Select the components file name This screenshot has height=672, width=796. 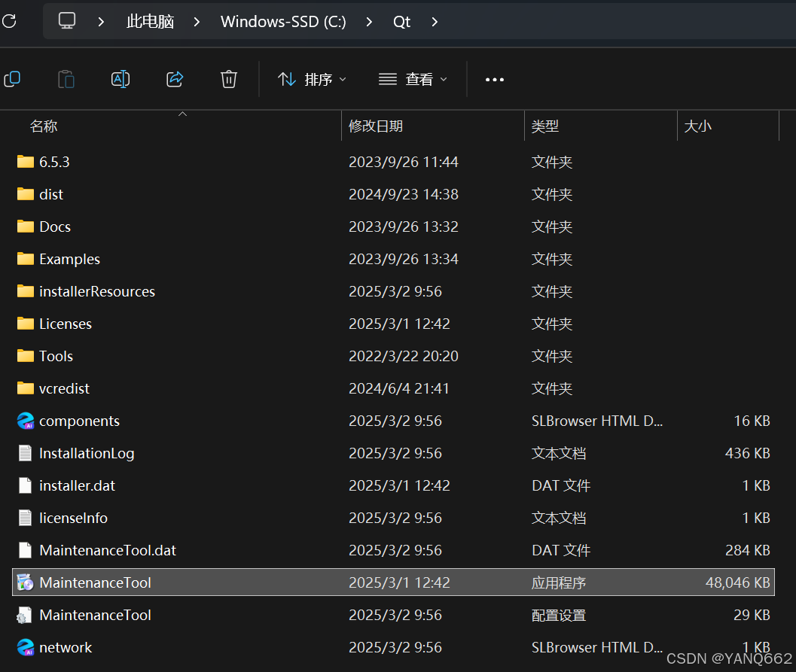click(79, 421)
